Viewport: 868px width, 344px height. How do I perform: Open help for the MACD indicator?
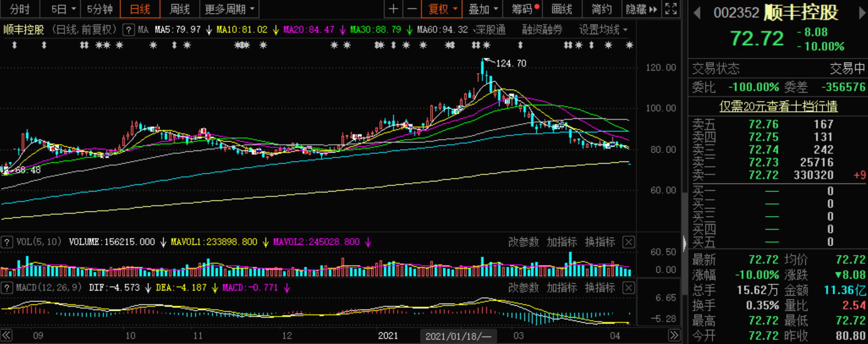click(x=7, y=288)
